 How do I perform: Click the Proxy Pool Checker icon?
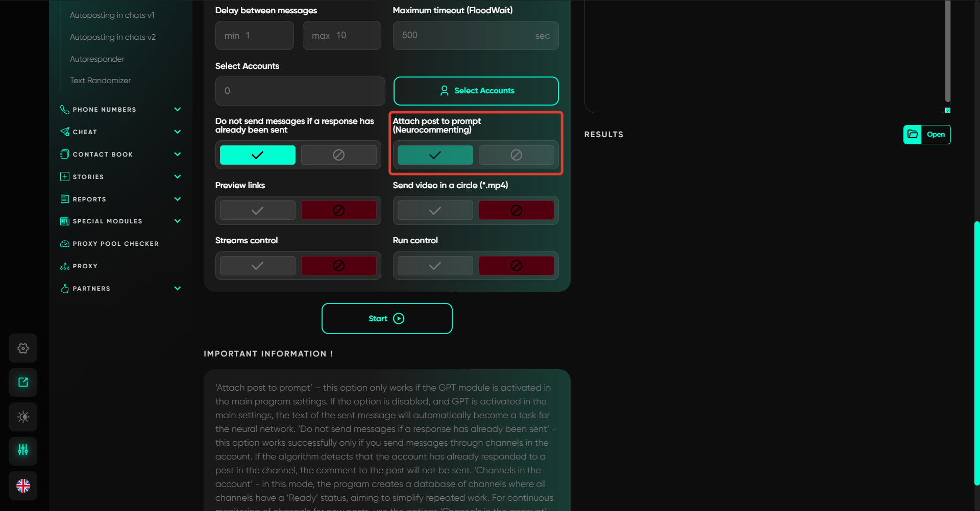tap(65, 244)
